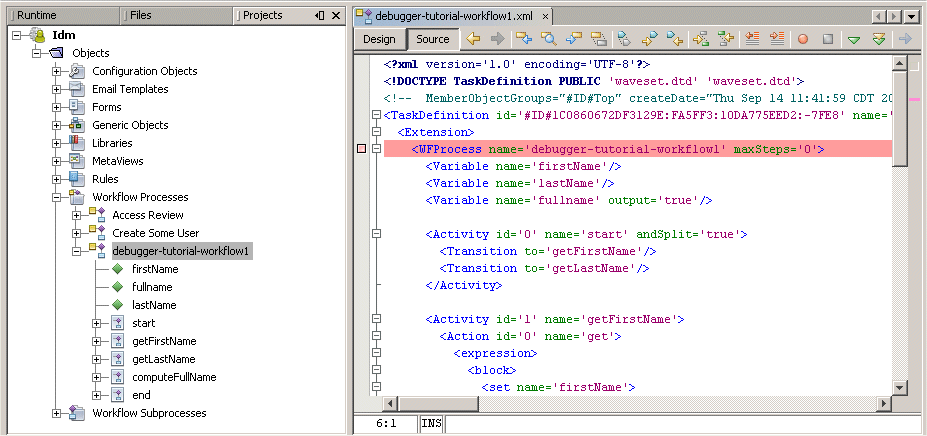Jump to next bookmark icon
Screen dimensions: 927x436
click(649, 39)
